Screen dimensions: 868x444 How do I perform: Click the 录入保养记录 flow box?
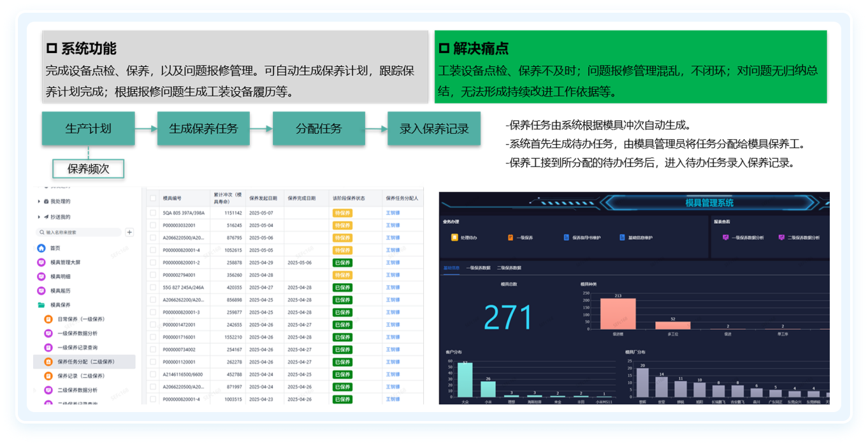pos(434,128)
